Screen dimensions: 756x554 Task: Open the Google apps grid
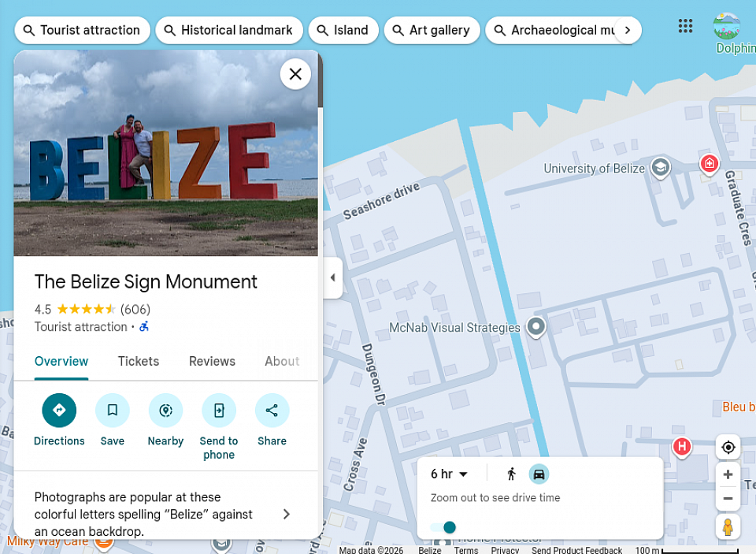coord(685,26)
